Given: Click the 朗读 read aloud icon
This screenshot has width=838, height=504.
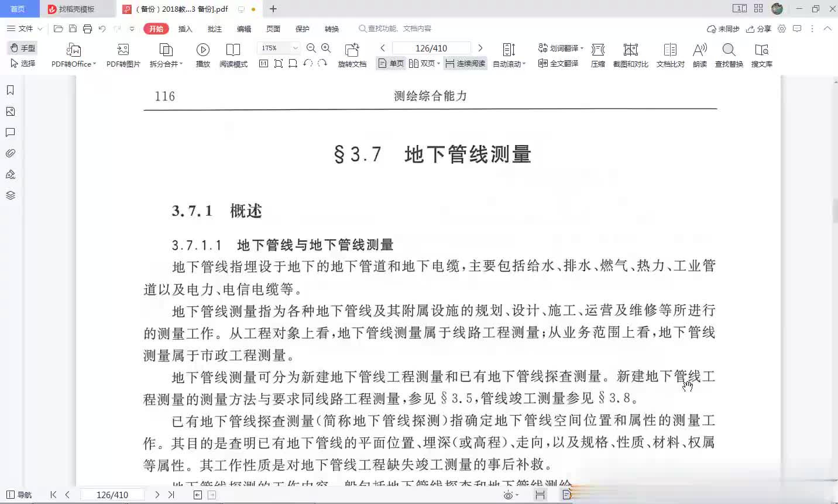Looking at the screenshot, I should (x=699, y=50).
